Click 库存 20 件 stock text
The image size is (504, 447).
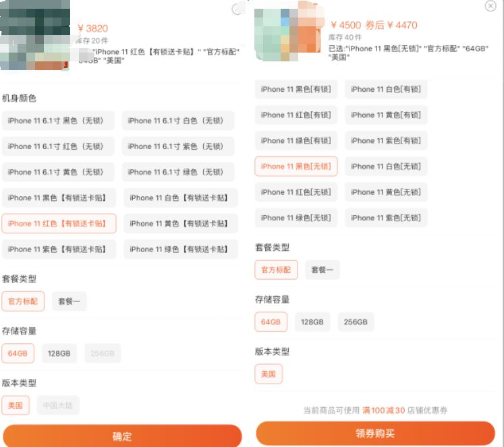[92, 40]
